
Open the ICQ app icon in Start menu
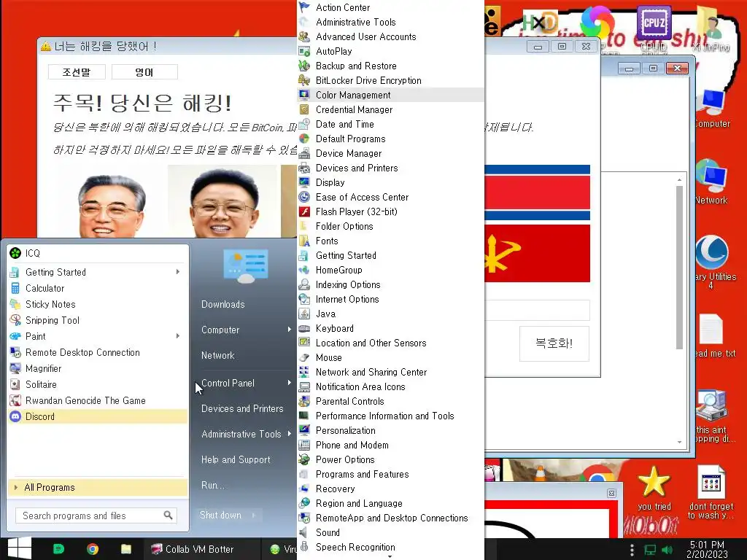15,253
